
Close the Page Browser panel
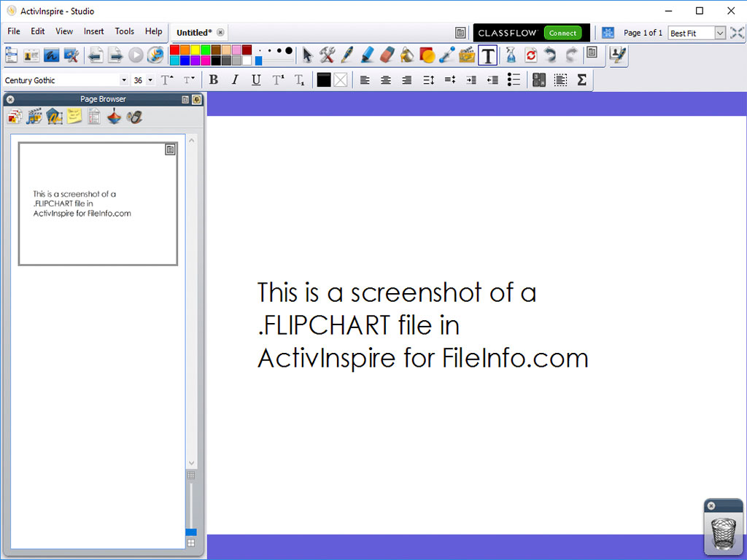tap(10, 99)
